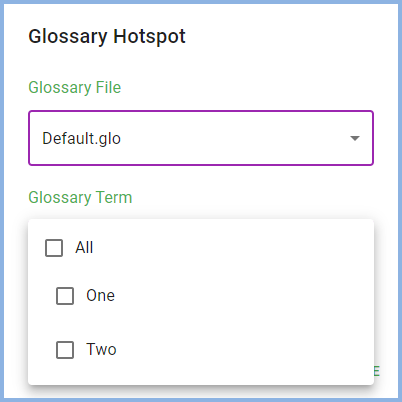402x402 pixels.
Task: Expand the Glossary File dropdown arrow
Action: click(x=355, y=138)
